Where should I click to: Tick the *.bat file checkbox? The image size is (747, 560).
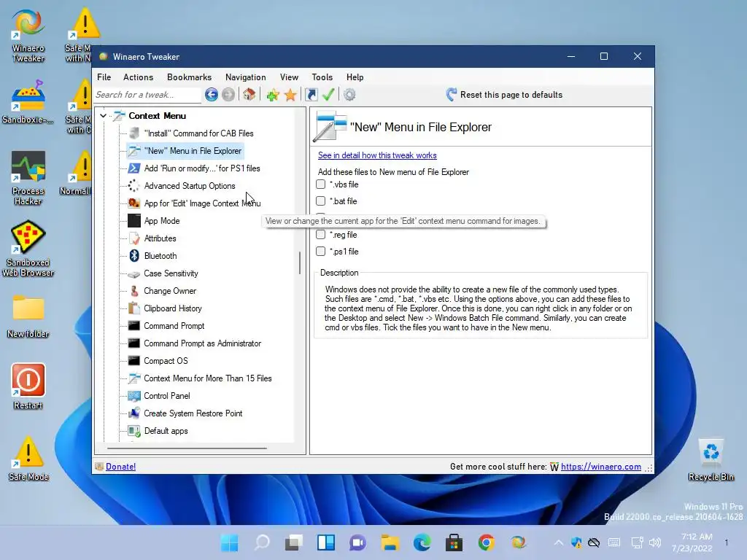coord(321,201)
